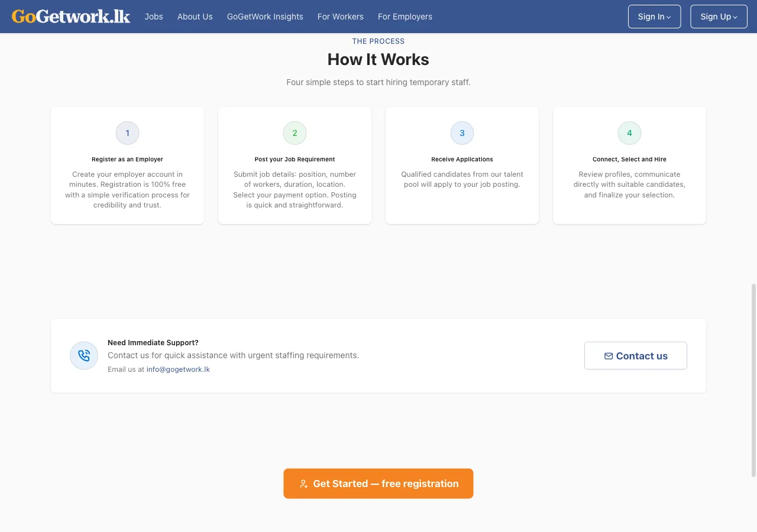
Task: Click the 'Submit job details' description
Action: [x=295, y=190]
